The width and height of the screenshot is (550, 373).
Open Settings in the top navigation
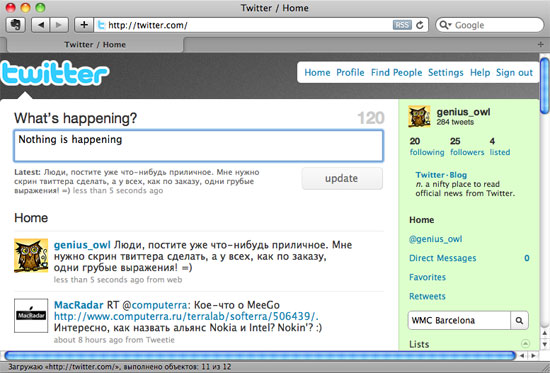point(445,73)
